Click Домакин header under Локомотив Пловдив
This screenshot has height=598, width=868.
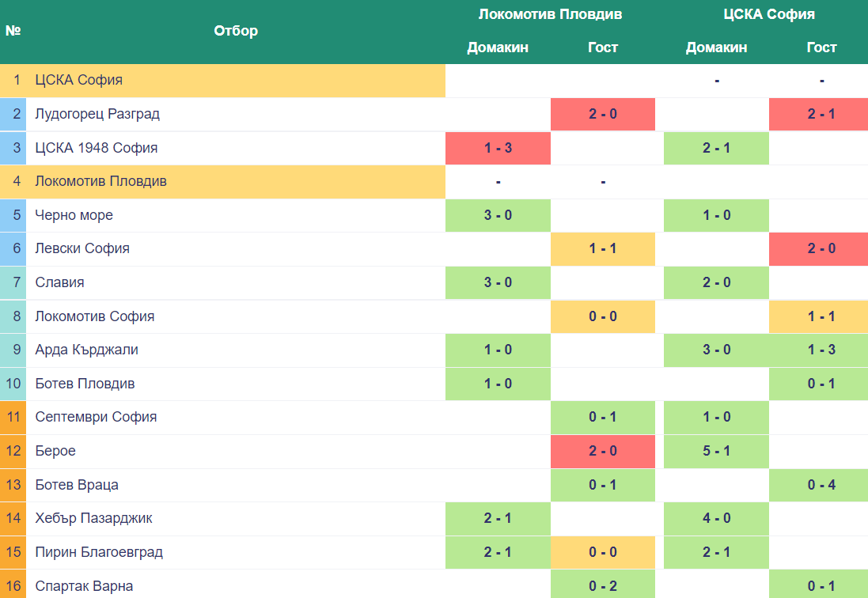coord(498,47)
